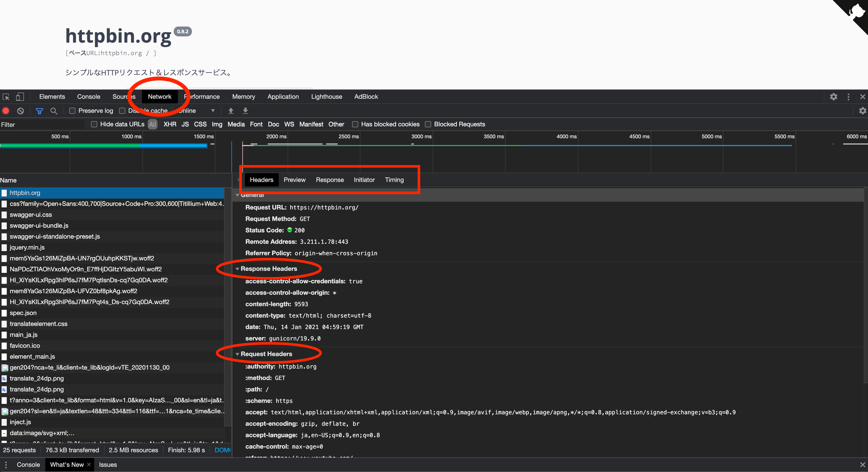
Task: Open the Timing tab
Action: pyautogui.click(x=394, y=180)
